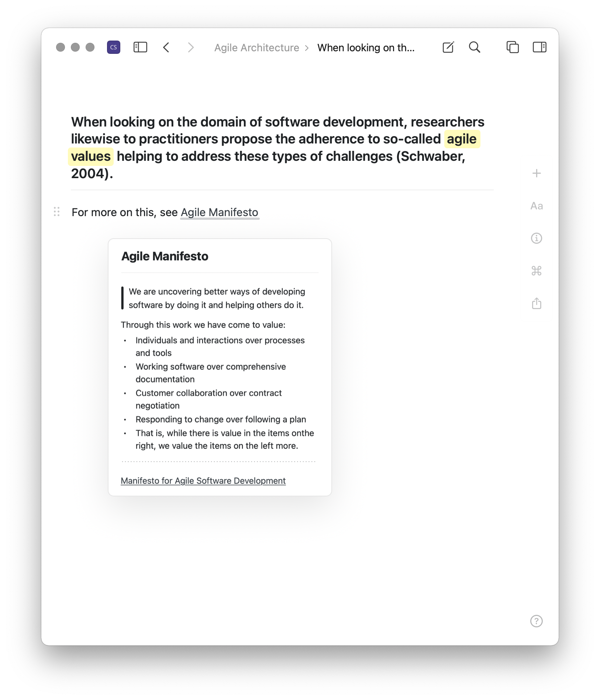Grab the block drag handle
This screenshot has height=700, width=600.
(57, 212)
